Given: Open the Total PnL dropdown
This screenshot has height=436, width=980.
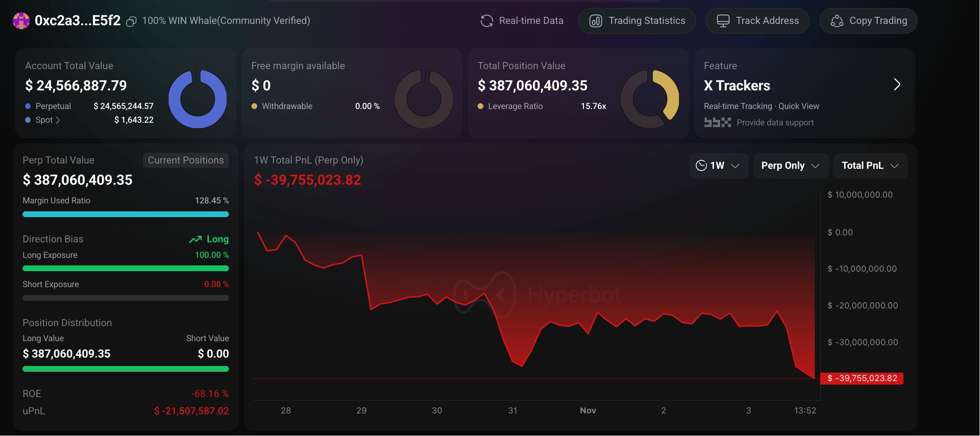Looking at the screenshot, I should (x=870, y=165).
